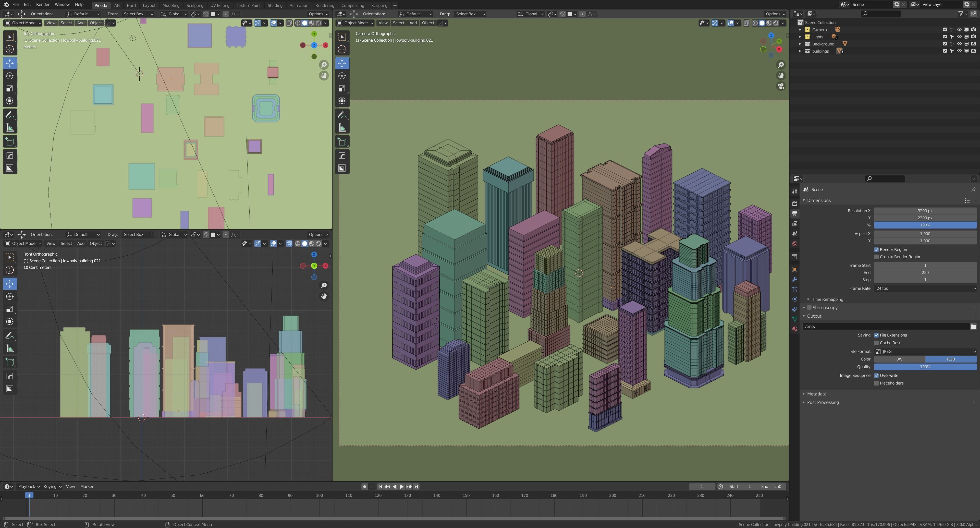Select the Select Box tool in Front Orthographic viewport
The width and height of the screenshot is (980, 528).
click(10, 257)
